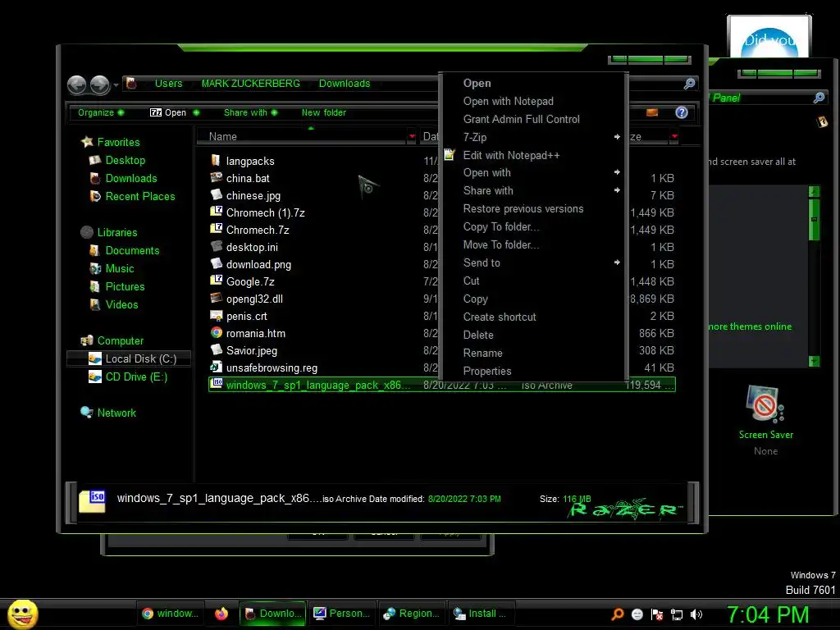This screenshot has width=840, height=630.
Task: Click the MARK ZUCKERBERG breadcrumb
Action: (251, 84)
